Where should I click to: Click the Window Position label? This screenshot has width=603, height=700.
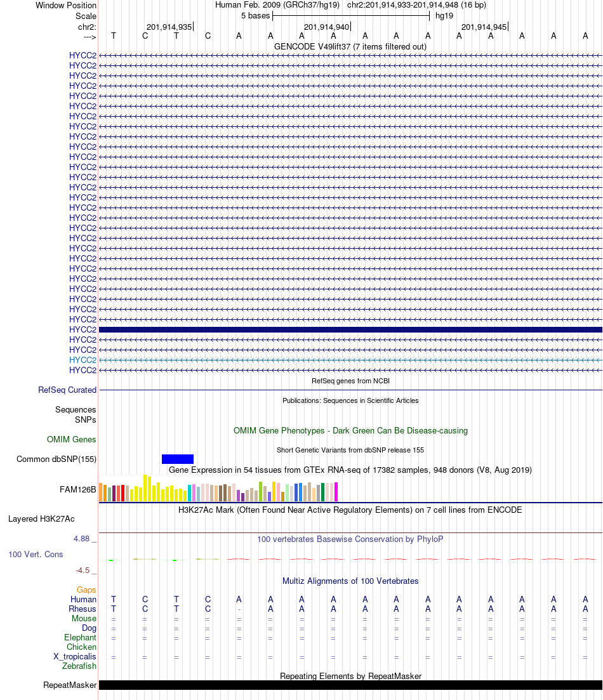tap(65, 5)
